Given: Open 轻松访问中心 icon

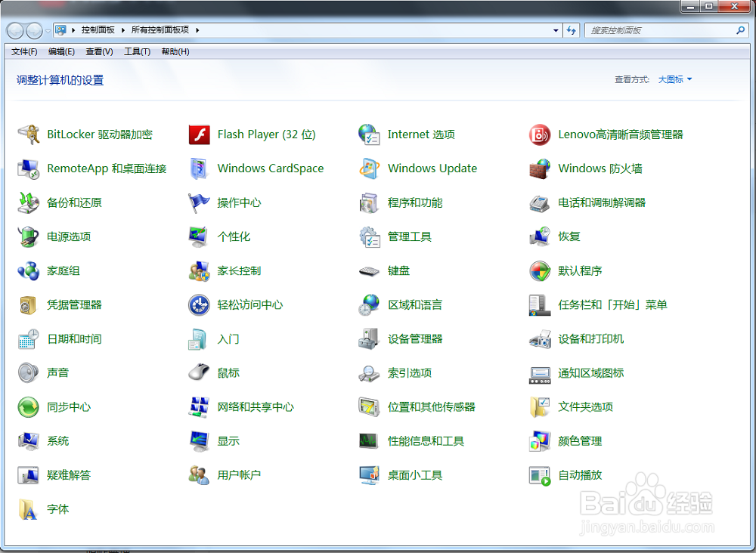Looking at the screenshot, I should (x=199, y=305).
